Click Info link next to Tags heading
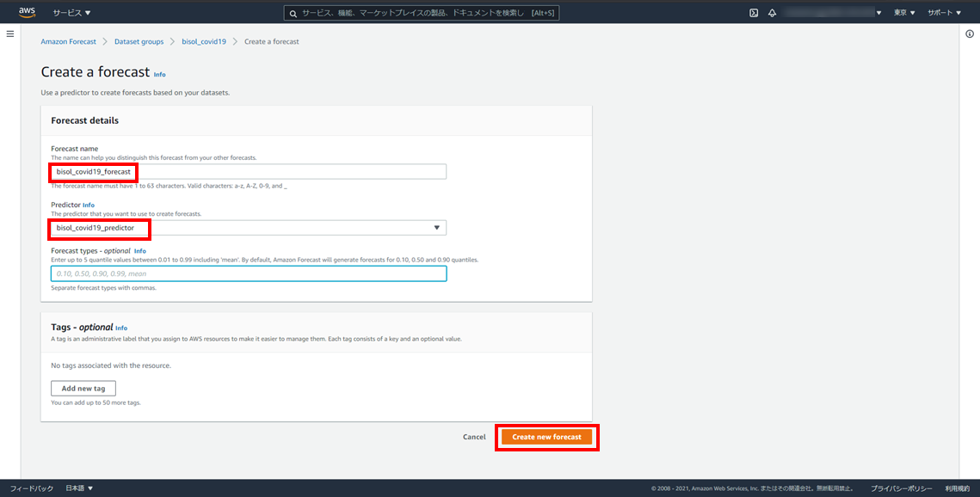Screen dimensions: 980x497 [x=121, y=328]
